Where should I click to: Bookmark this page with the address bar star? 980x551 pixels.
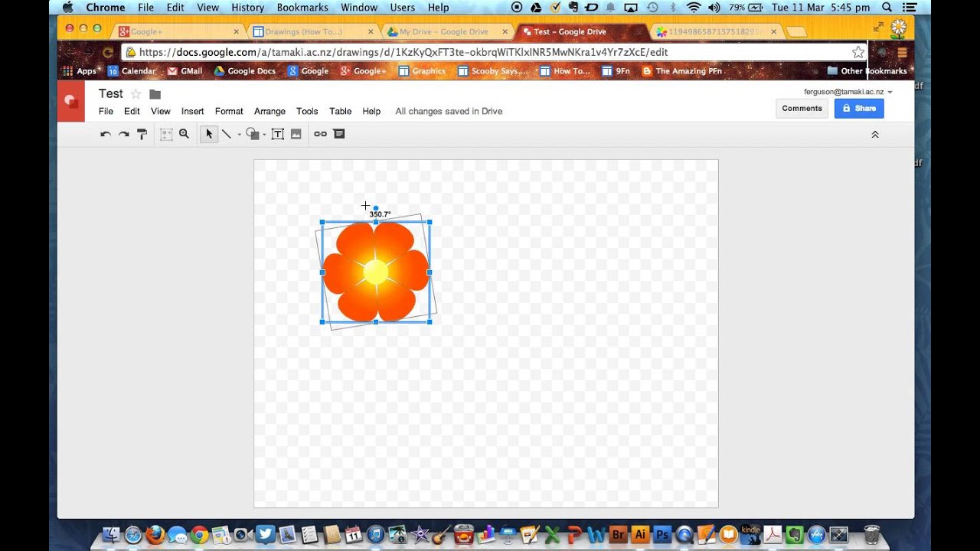[857, 52]
